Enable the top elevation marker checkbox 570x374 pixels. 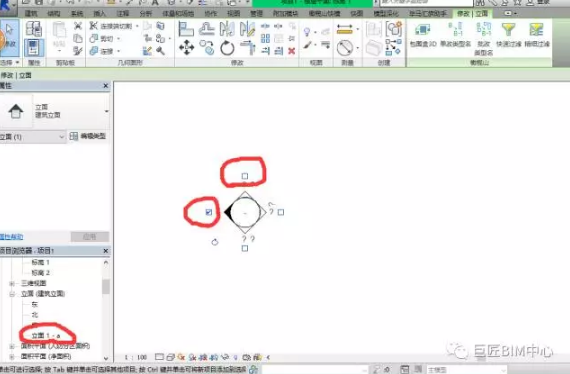pos(245,176)
